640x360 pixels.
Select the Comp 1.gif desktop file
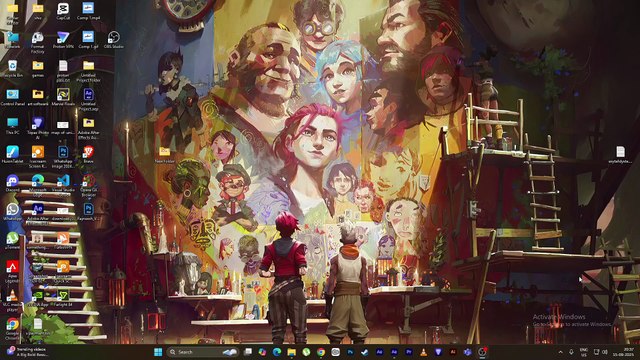(88, 40)
